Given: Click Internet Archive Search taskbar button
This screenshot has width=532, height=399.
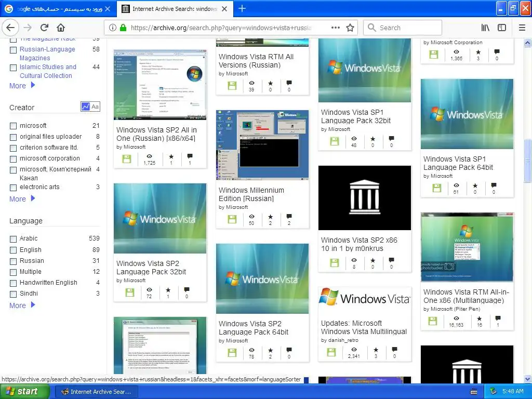Looking at the screenshot, I should pos(96,392).
